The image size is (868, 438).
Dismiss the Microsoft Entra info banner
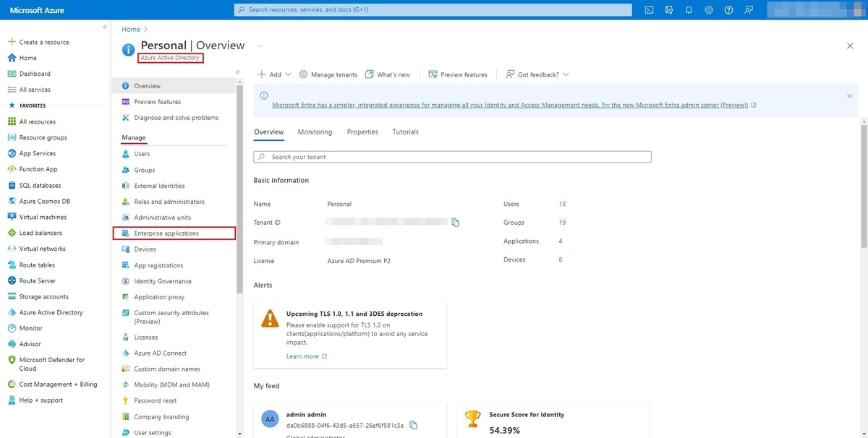(849, 95)
